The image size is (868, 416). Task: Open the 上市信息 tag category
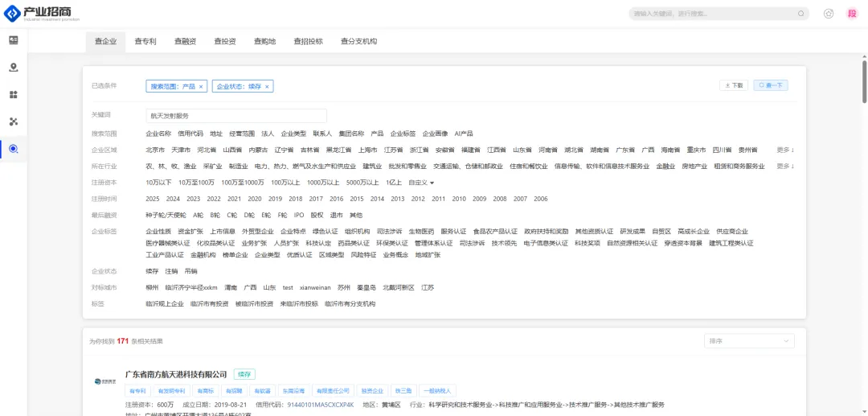(x=223, y=232)
